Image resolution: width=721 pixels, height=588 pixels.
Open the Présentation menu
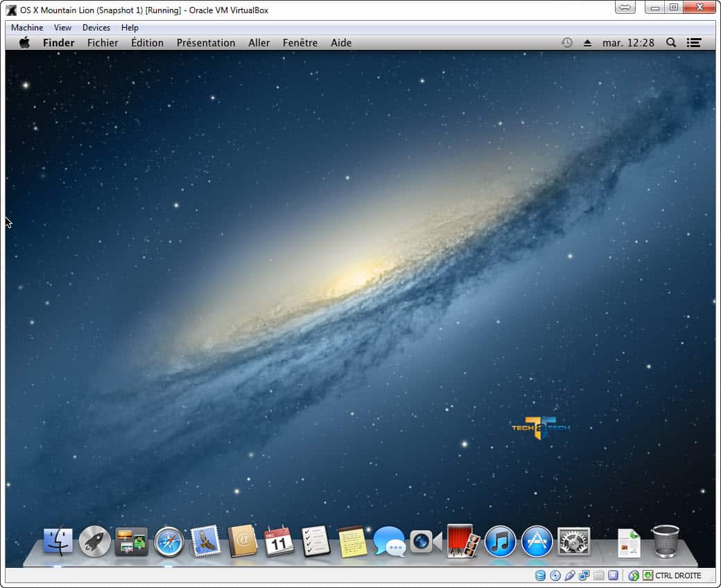point(205,43)
